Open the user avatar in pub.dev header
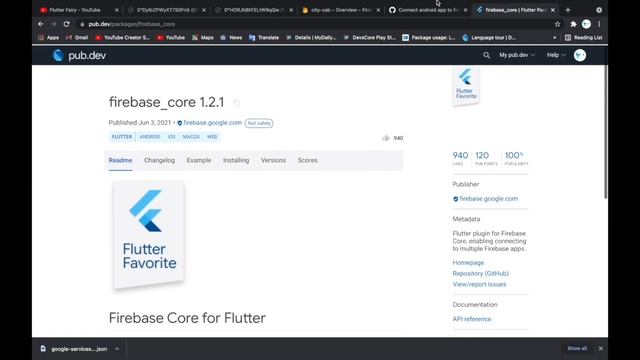640x360 pixels. pyautogui.click(x=580, y=55)
